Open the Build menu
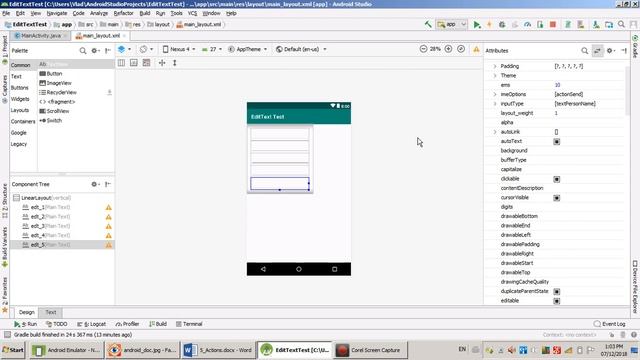The height and width of the screenshot is (360, 640). 145,13
